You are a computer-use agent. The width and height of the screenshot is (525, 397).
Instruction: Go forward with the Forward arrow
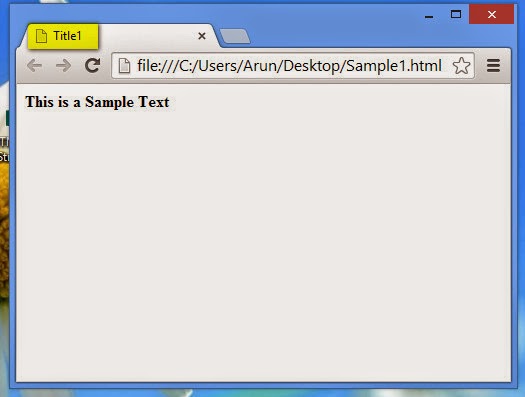[63, 66]
